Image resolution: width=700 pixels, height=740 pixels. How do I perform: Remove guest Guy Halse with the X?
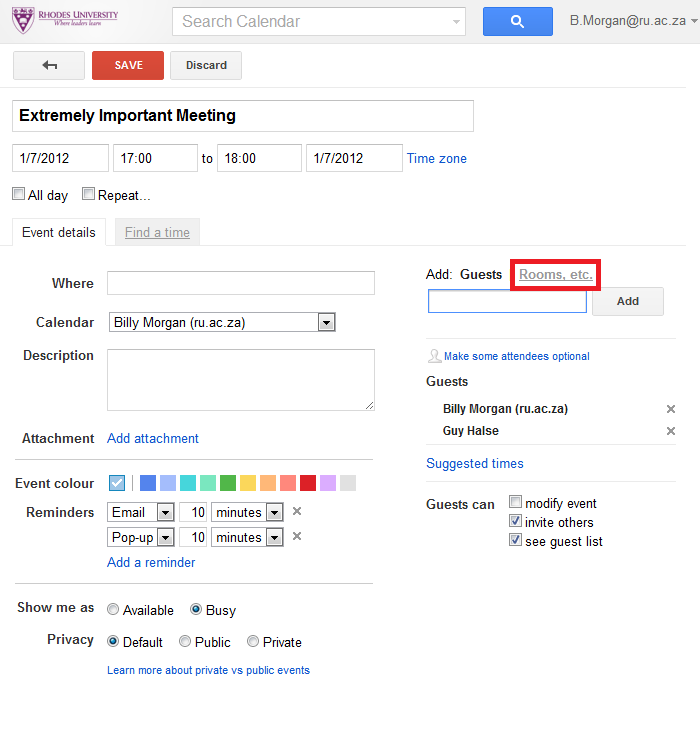pyautogui.click(x=670, y=431)
